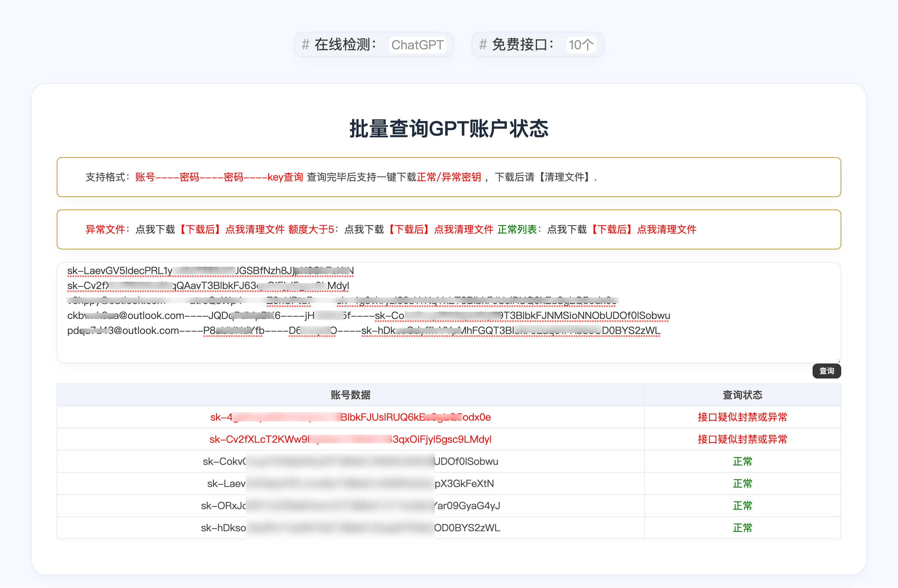Click the 批量查询GPT账户状态 heading
Screen dimensions: 898x588
pyautogui.click(x=449, y=129)
